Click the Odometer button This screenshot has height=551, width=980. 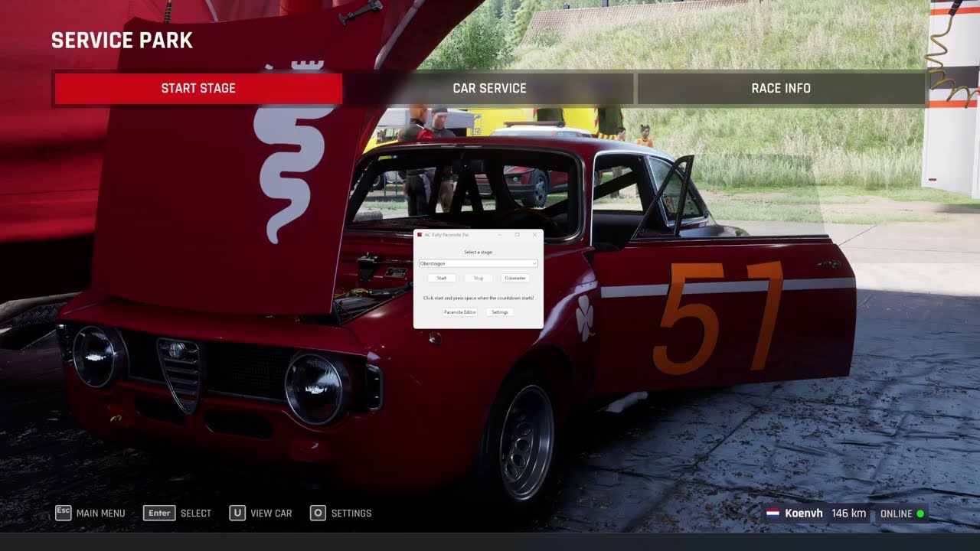point(515,278)
